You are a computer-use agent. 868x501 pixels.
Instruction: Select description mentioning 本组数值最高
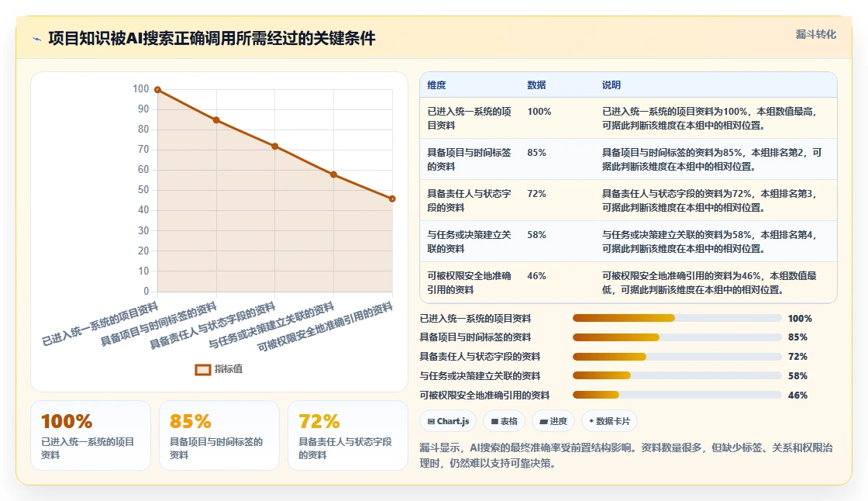pyautogui.click(x=710, y=119)
